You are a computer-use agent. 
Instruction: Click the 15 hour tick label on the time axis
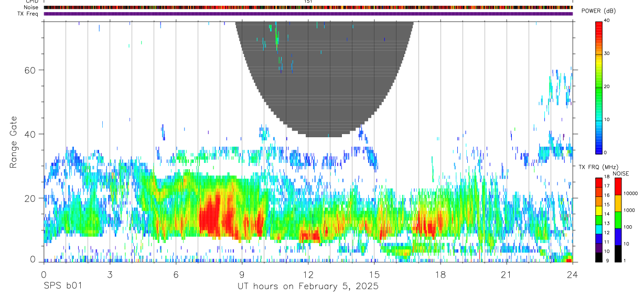tap(374, 274)
